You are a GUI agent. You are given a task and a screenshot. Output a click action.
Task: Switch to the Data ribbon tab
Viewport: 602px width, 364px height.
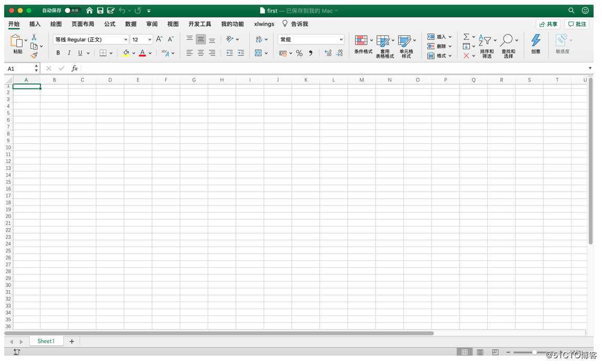tap(131, 24)
